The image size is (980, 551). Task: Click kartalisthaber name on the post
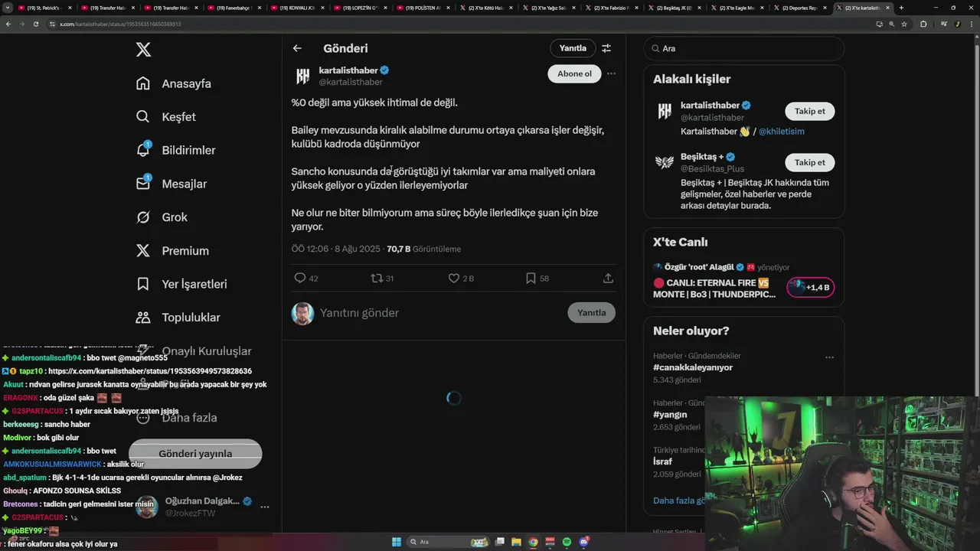pyautogui.click(x=348, y=70)
